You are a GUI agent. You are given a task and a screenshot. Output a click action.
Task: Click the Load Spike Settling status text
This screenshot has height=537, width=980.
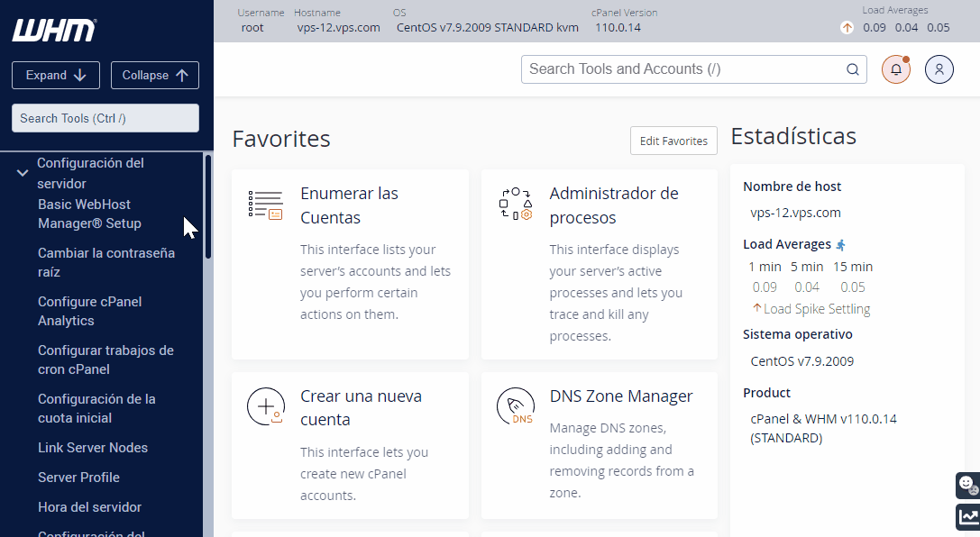[x=816, y=309]
